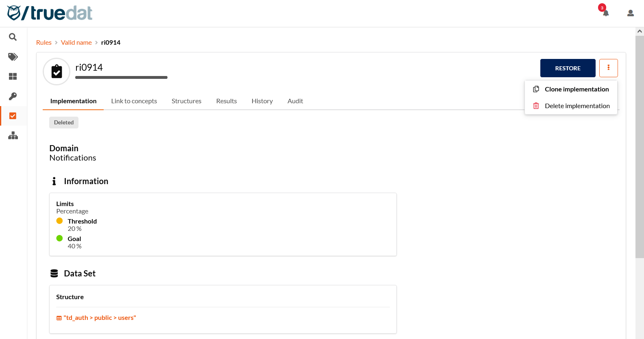
Task: Open the notifications bell icon
Action: pos(605,13)
